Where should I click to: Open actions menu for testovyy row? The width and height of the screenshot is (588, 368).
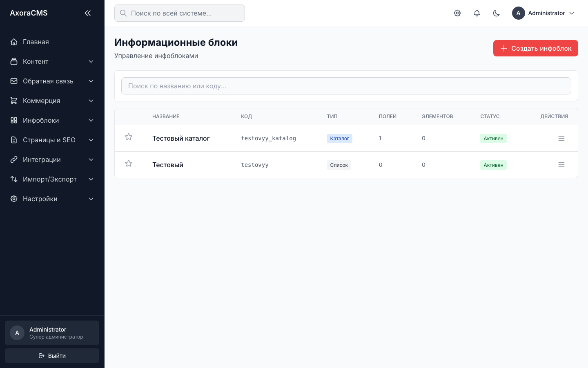pos(561,165)
